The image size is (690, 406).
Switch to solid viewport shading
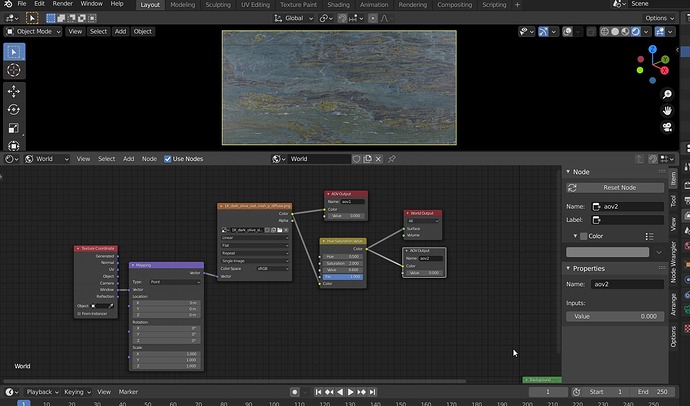(x=615, y=32)
